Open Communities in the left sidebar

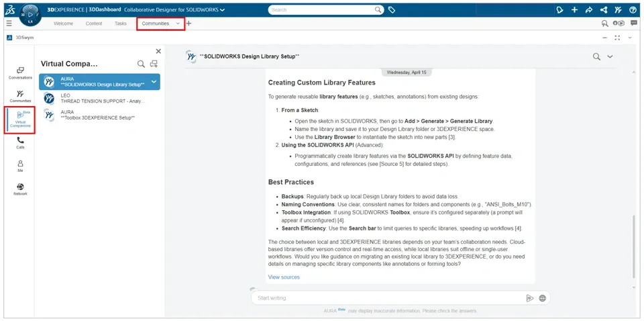click(x=20, y=96)
